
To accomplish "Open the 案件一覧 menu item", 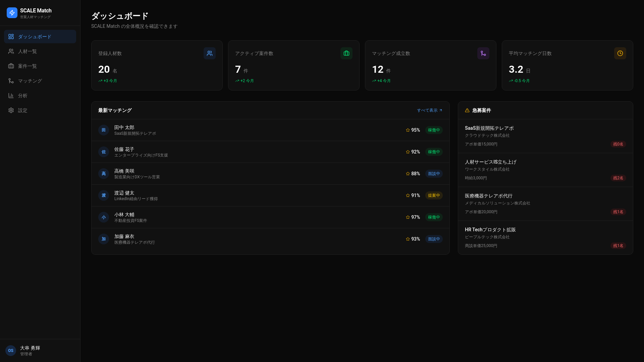I will (x=40, y=66).
